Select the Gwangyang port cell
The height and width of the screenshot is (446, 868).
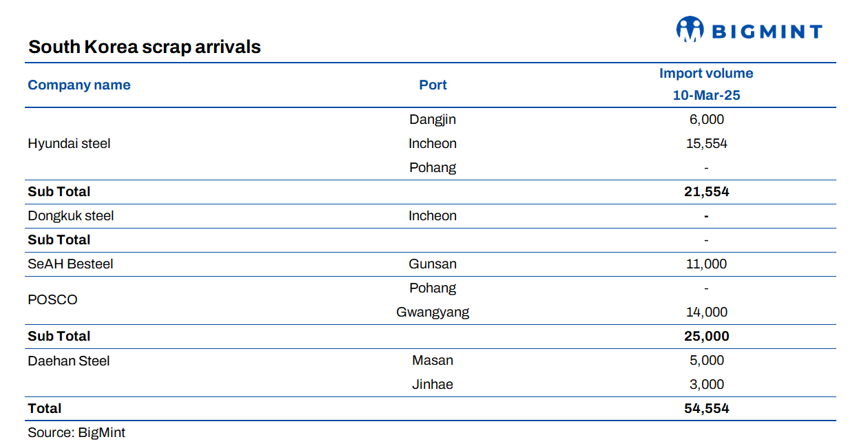point(433,312)
